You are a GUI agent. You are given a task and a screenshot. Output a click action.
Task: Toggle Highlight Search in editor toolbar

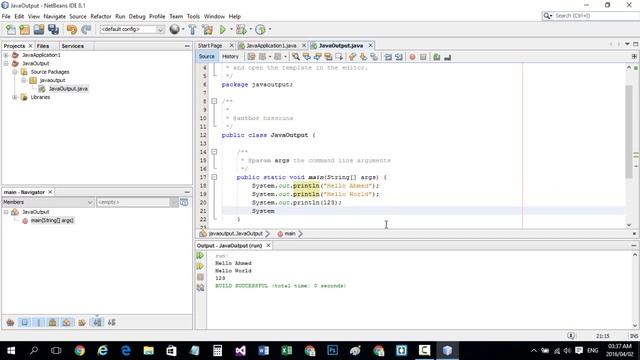point(328,57)
